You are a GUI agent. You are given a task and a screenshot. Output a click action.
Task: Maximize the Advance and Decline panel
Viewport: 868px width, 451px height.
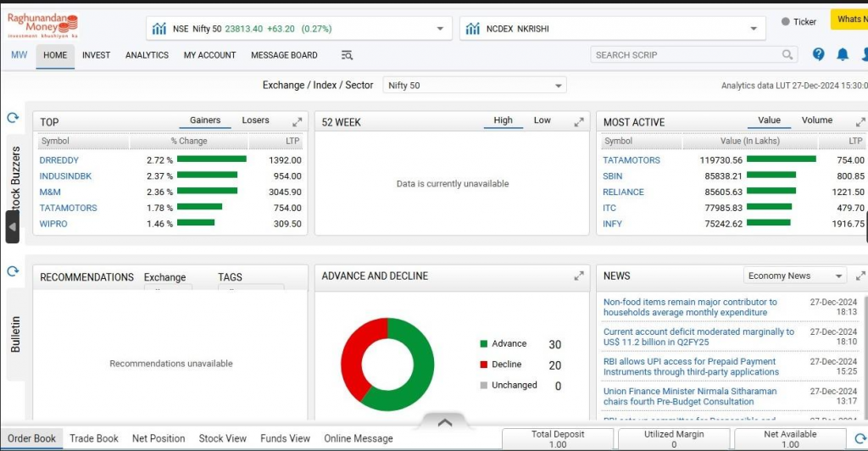point(579,276)
